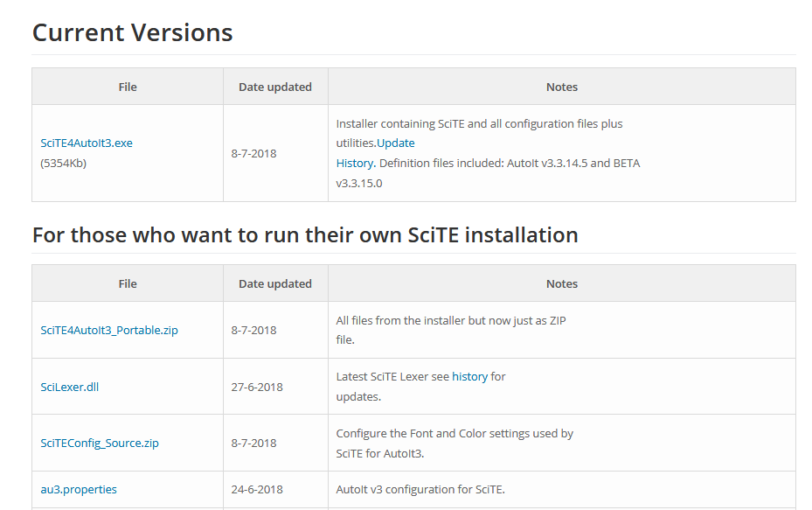Screen dimensions: 812x510
Task: Click the AutoIt v3 configuration note text
Action: [420, 489]
